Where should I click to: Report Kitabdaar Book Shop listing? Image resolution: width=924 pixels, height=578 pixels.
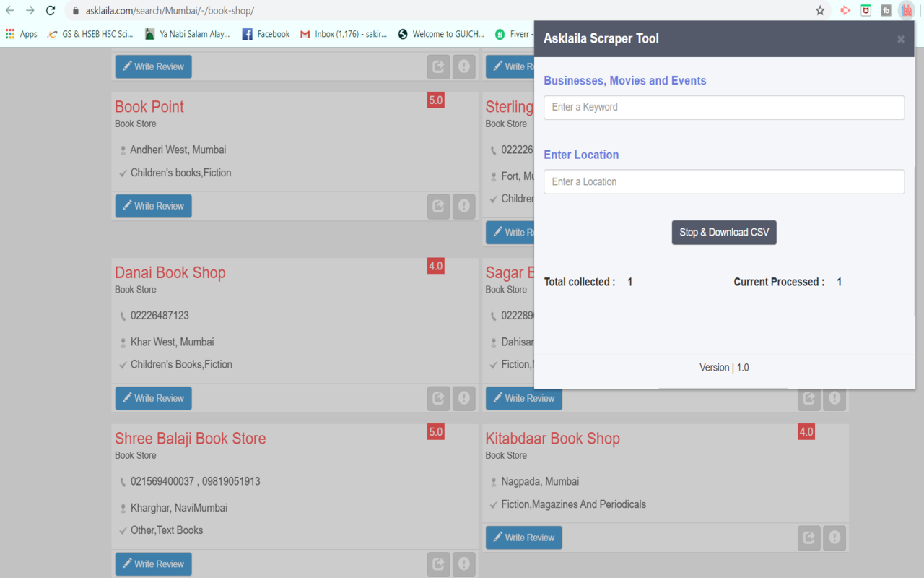834,538
